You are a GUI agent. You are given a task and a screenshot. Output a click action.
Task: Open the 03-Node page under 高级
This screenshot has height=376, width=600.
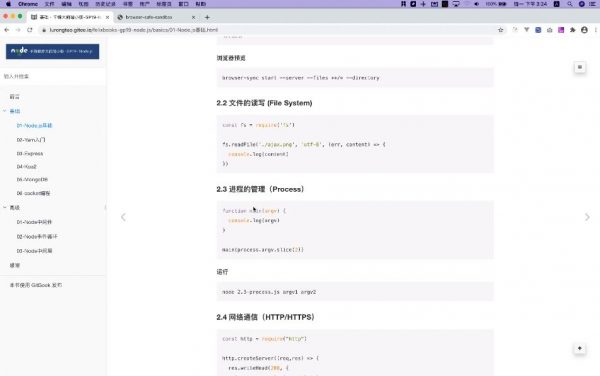coord(34,251)
